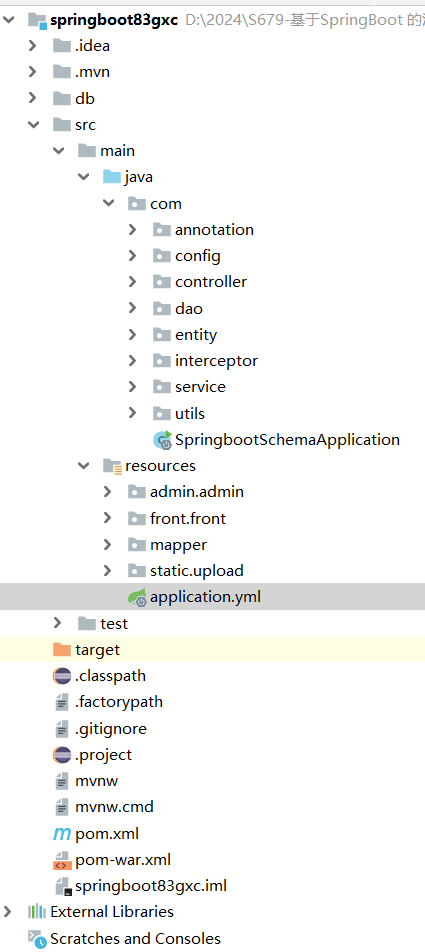This screenshot has width=425, height=952.
Task: Collapse the main folder arrow
Action: (58, 151)
